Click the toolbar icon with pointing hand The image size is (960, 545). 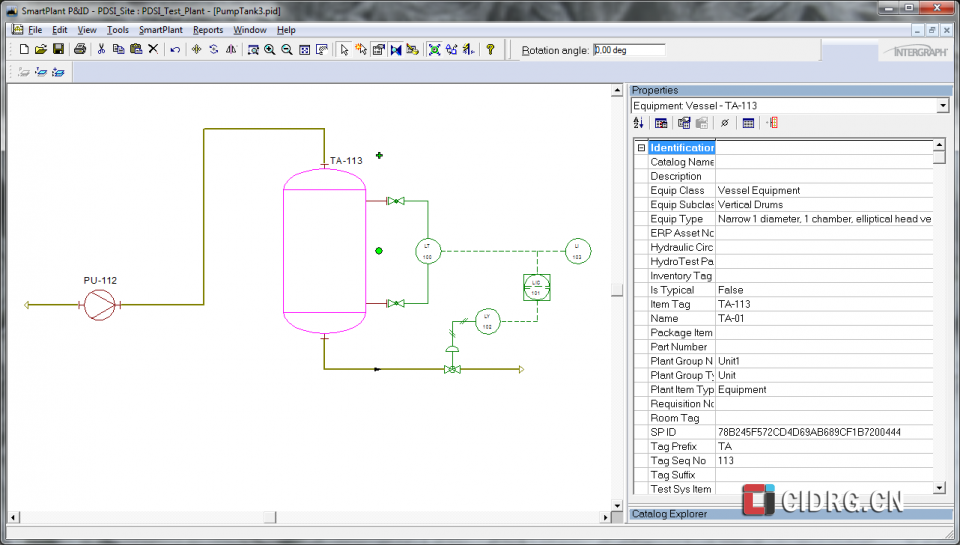pos(413,50)
